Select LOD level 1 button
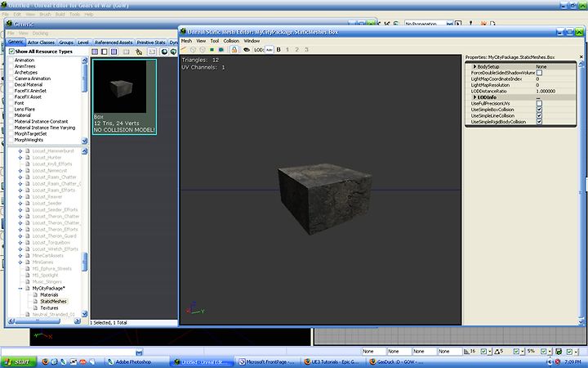Viewport: 588px width, 368px height. (287, 50)
